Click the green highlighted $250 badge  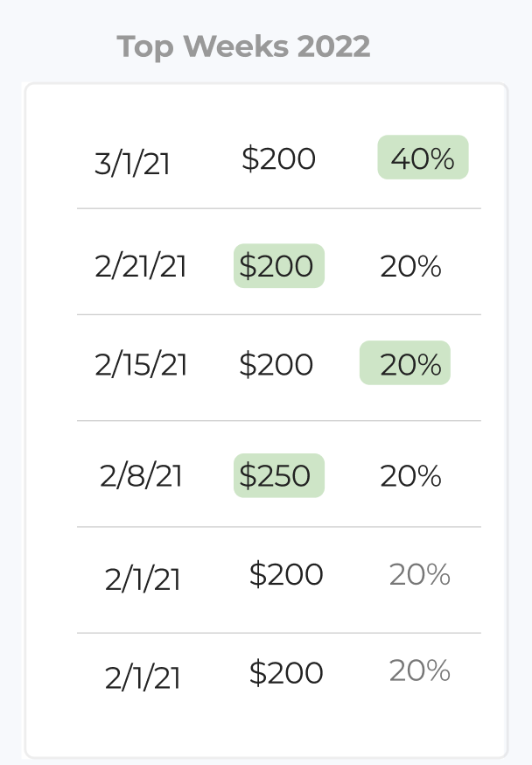pos(278,475)
